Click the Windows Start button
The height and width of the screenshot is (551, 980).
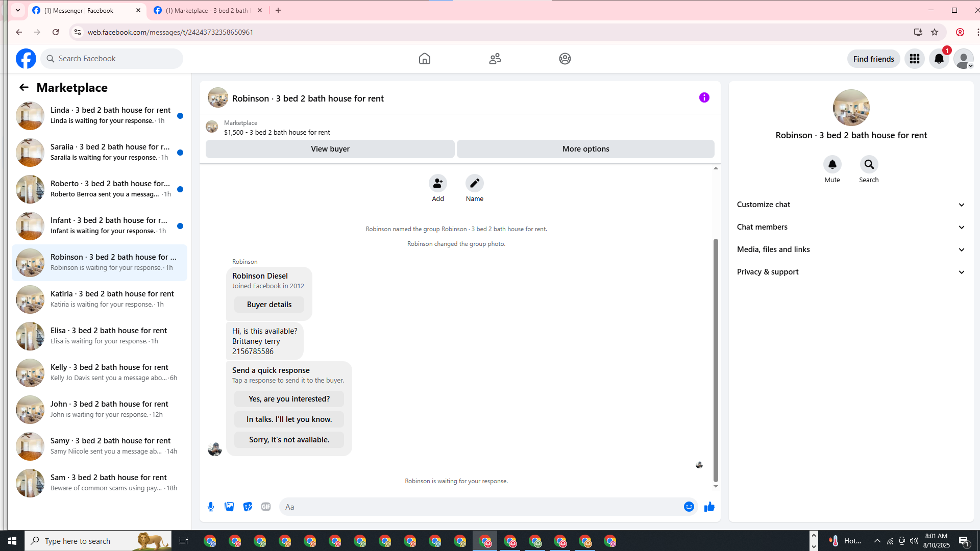pos(12,541)
